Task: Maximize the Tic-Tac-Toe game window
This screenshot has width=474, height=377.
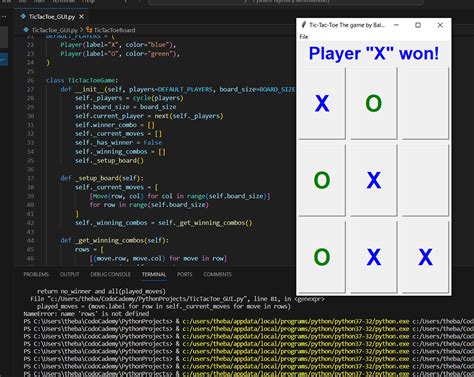Action: (x=418, y=25)
